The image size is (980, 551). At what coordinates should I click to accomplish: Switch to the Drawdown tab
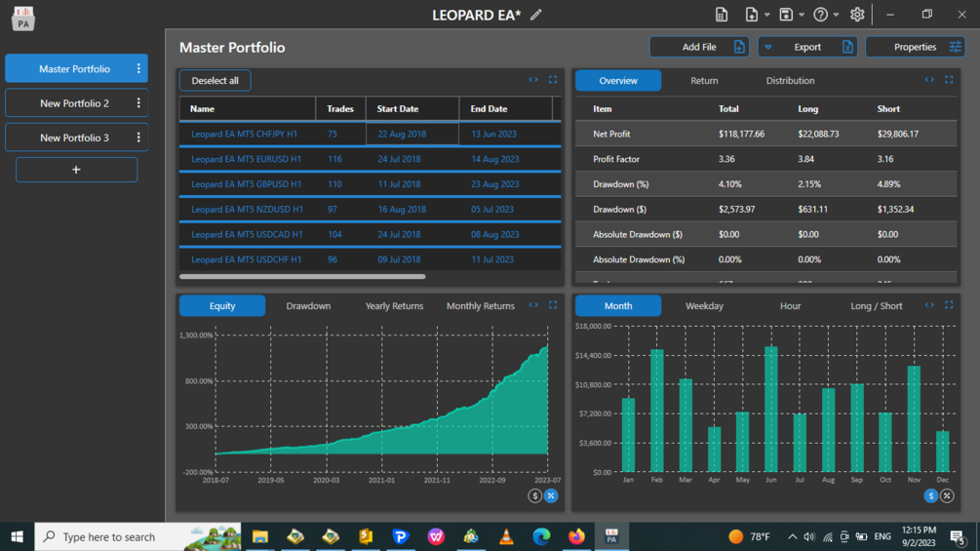[308, 305]
